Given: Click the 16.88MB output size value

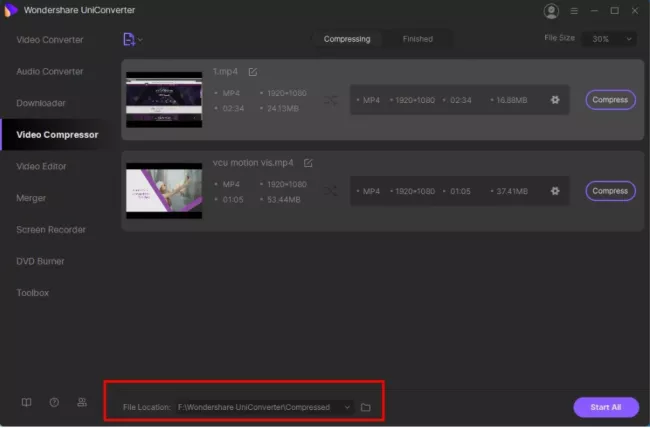Looking at the screenshot, I should coord(512,100).
